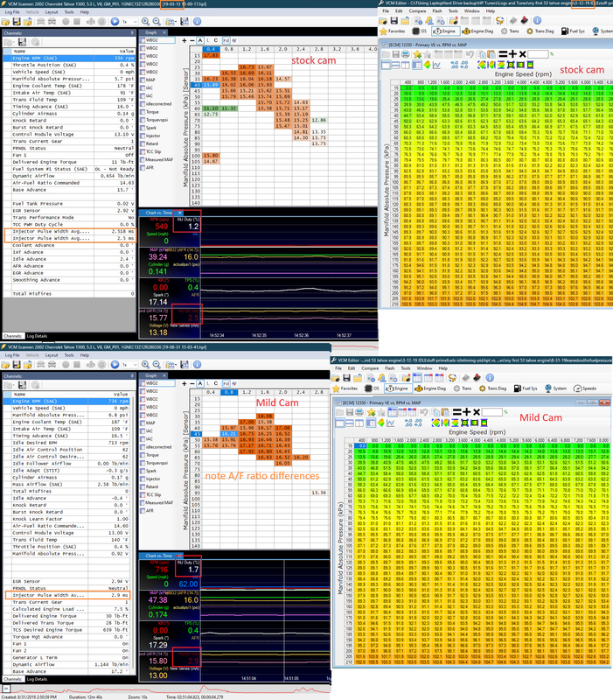Click equals operator in stock cam table toolbar
Screen dimensions: 613x700
(503, 54)
